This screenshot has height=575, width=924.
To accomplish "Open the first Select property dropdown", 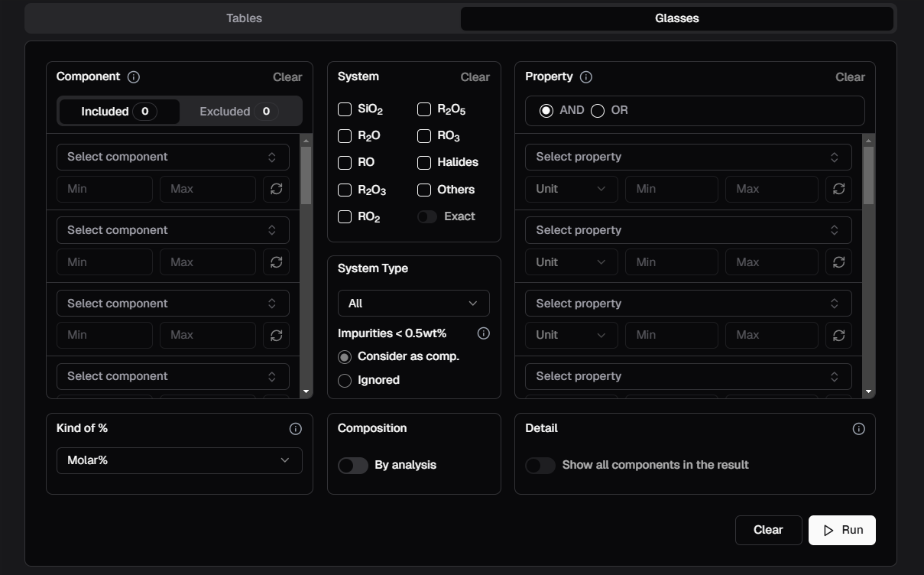I will tap(688, 157).
